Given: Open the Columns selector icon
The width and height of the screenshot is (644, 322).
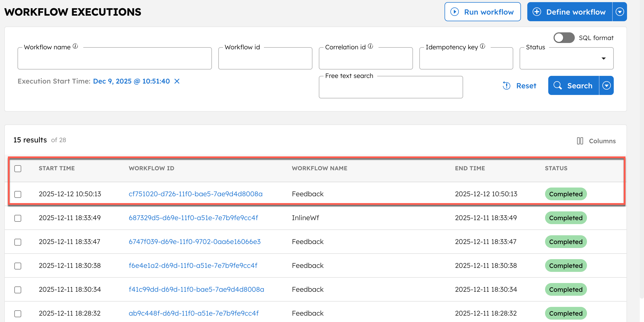Looking at the screenshot, I should [580, 141].
